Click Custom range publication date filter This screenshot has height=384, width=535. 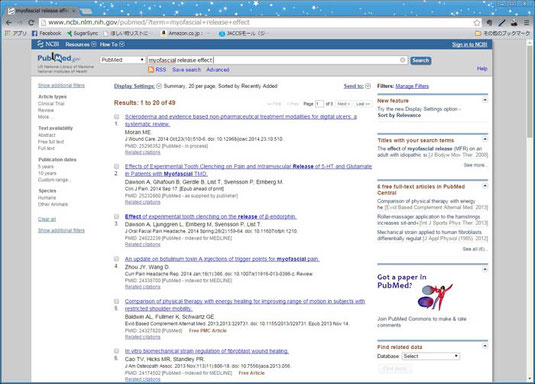[x=55, y=180]
